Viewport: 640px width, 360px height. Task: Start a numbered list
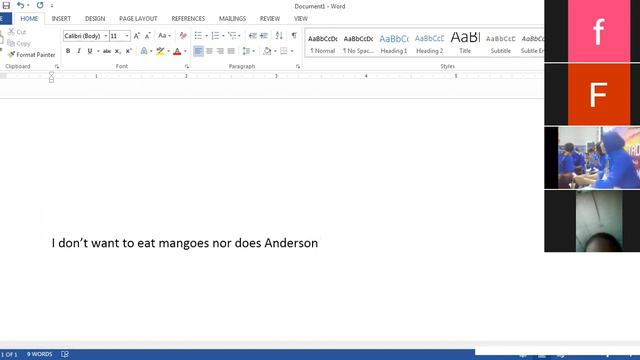(x=215, y=36)
